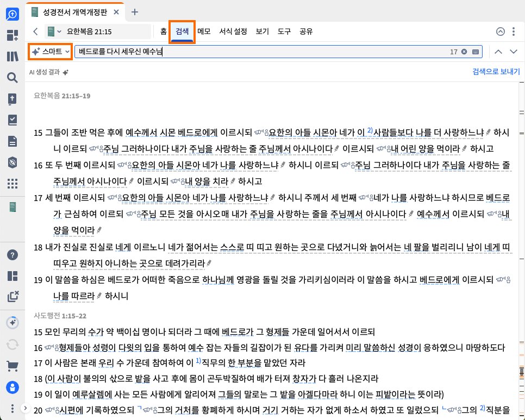The width and height of the screenshot is (525, 420).
Task: Open footnote 2) in Acts verse 20
Action: 482,408
